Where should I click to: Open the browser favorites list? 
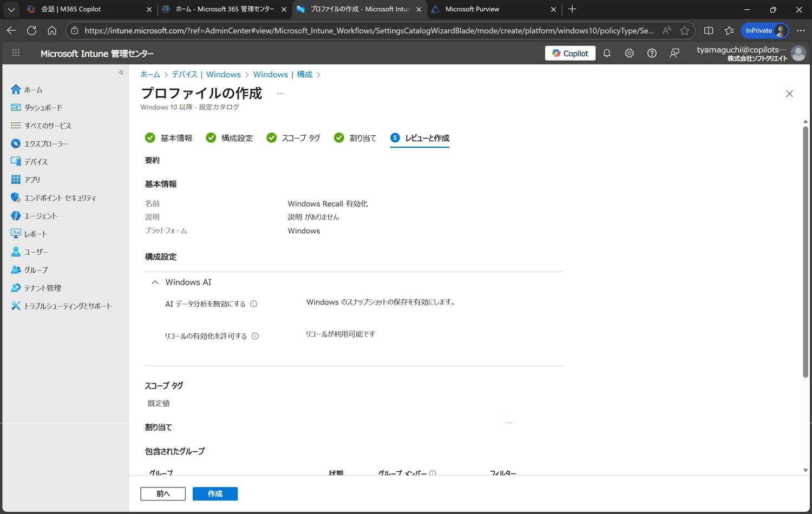(729, 31)
